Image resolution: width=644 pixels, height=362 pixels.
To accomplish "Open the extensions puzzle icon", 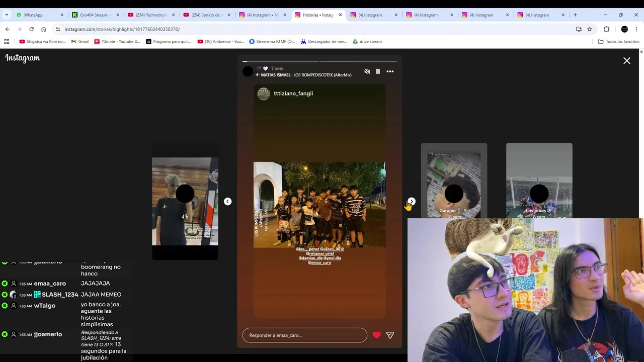I will pyautogui.click(x=606, y=29).
